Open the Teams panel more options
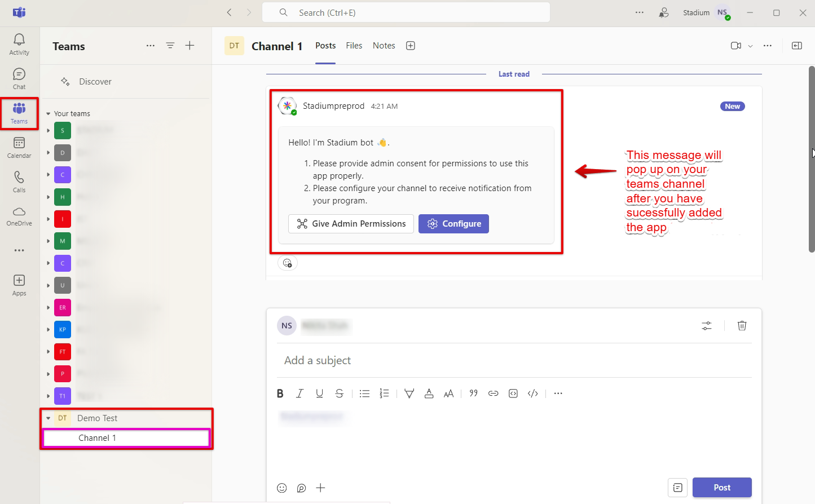Screen dimensions: 815x504 tap(150, 46)
